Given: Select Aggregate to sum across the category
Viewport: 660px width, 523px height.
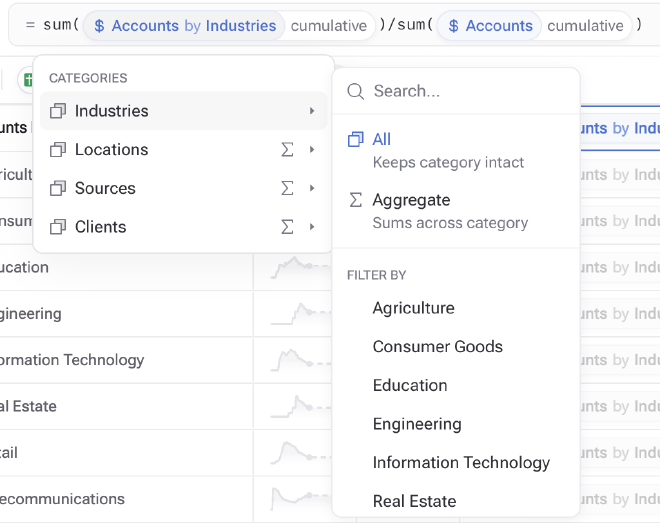Looking at the screenshot, I should coord(456,211).
